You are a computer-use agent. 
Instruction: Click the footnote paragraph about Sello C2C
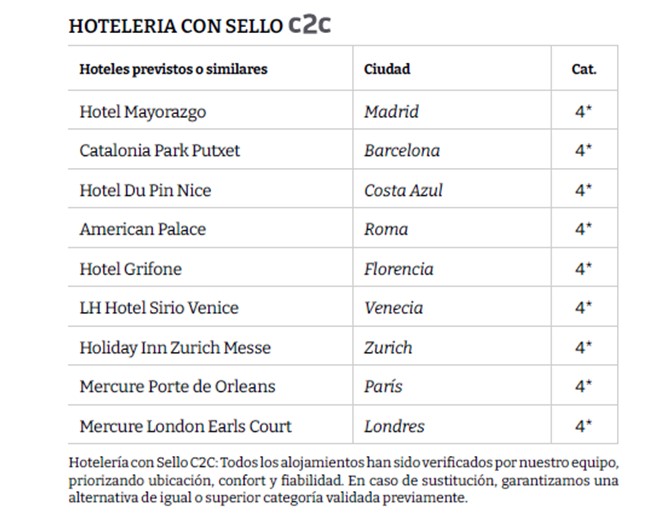click(x=338, y=480)
